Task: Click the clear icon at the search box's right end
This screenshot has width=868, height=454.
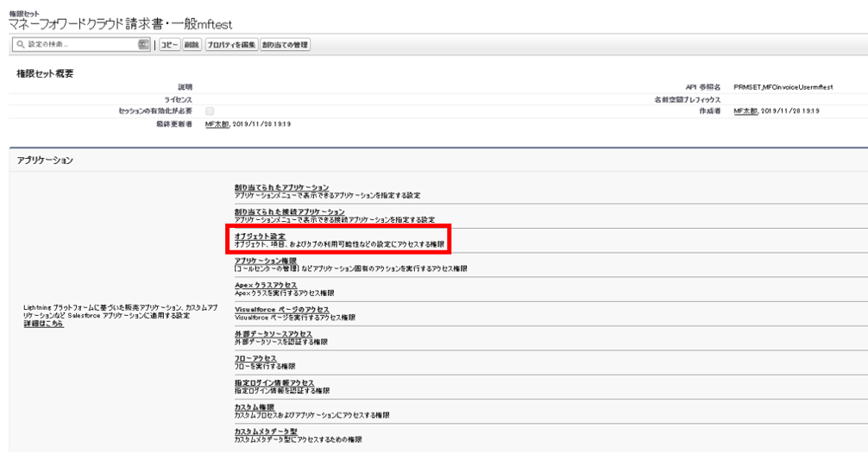Action: (143, 44)
